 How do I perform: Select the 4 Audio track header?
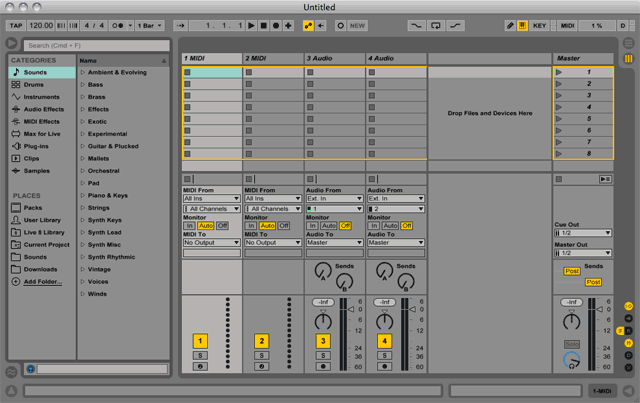coord(396,58)
